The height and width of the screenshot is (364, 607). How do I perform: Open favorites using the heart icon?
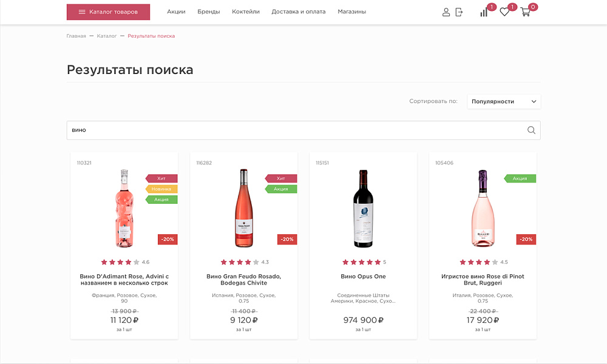pos(504,12)
